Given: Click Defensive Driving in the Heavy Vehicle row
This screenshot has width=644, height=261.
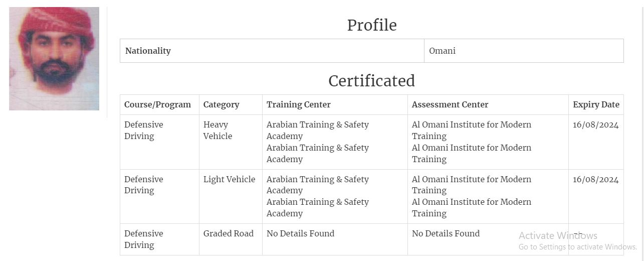Looking at the screenshot, I should coord(144,130).
